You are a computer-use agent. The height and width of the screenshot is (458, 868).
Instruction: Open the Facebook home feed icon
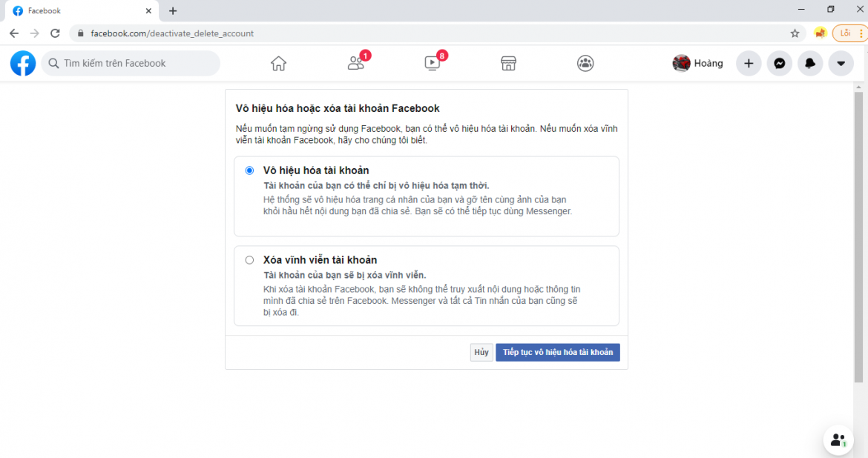[x=278, y=63]
